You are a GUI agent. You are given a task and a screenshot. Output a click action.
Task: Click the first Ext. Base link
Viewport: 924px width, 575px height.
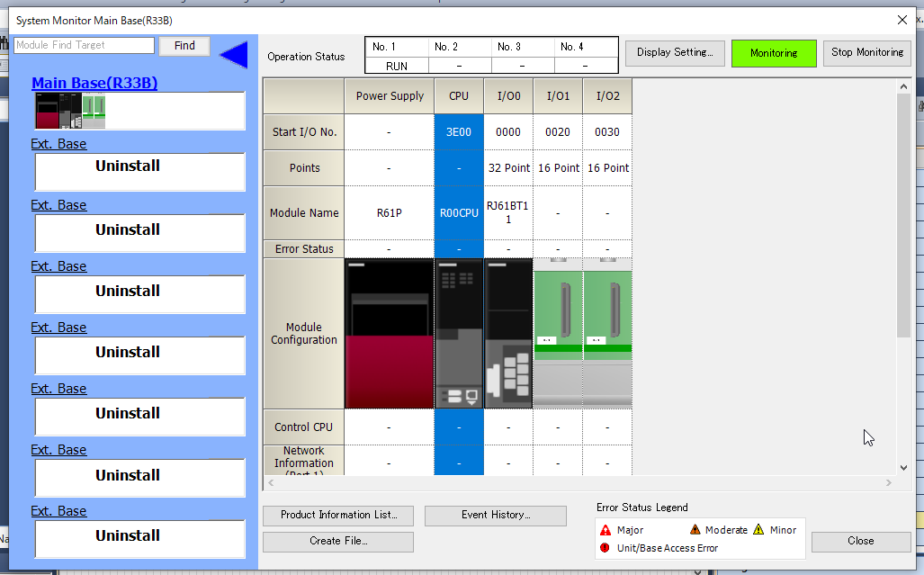[x=58, y=144]
